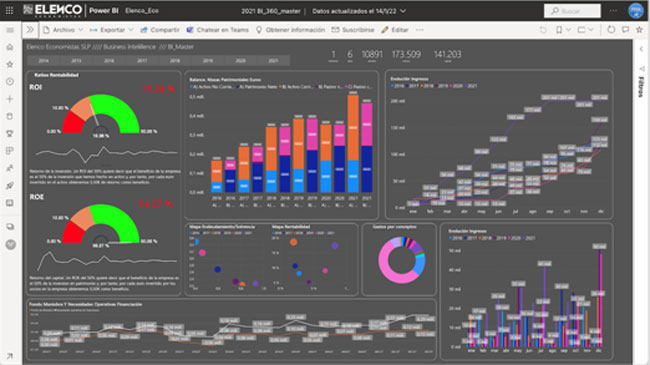The height and width of the screenshot is (365, 650).
Task: Click the 173.509 KPI card value
Action: tap(406, 54)
